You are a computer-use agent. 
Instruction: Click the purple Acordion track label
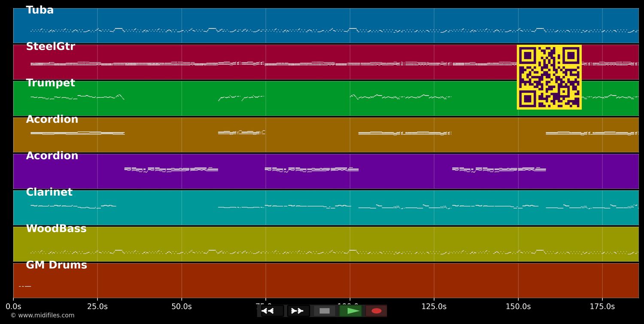pyautogui.click(x=52, y=156)
